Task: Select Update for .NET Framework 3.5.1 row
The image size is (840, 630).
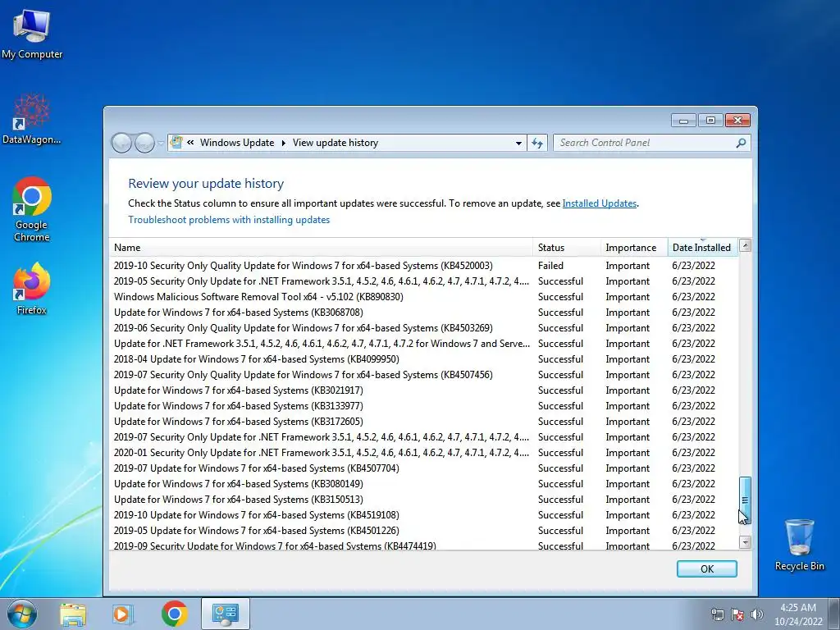Action: click(423, 344)
